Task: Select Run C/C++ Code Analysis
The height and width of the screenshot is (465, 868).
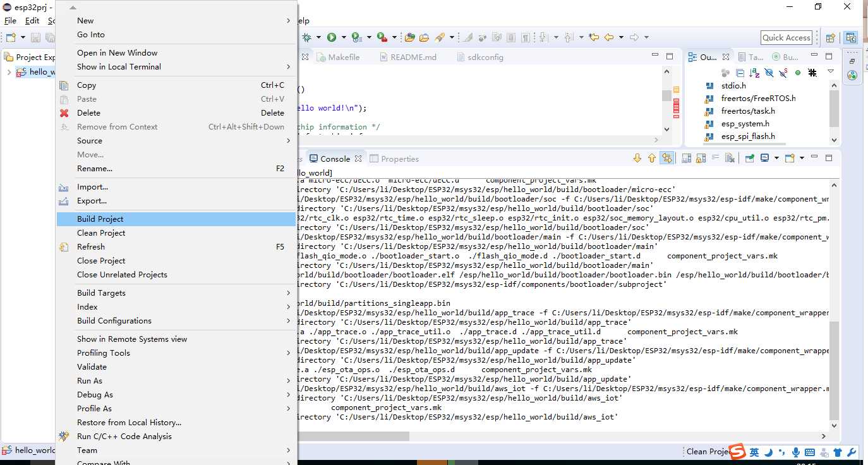Action: point(176,436)
